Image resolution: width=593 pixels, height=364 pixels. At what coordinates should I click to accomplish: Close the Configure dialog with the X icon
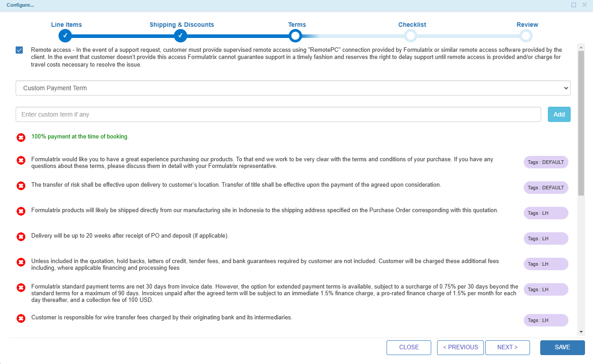585,5
